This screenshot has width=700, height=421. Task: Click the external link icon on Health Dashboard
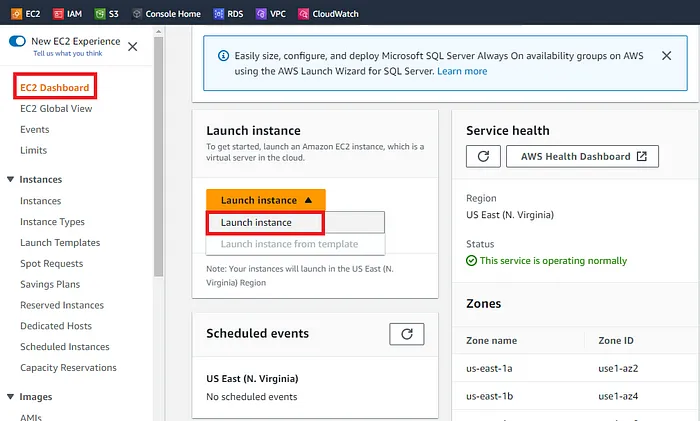pos(642,156)
